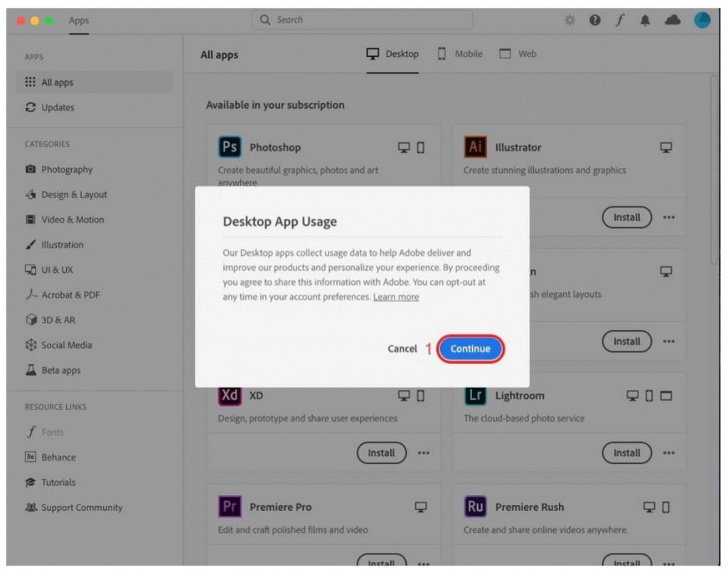Click the Search input field
Image resolution: width=728 pixels, height=572 pixels.
click(x=362, y=20)
